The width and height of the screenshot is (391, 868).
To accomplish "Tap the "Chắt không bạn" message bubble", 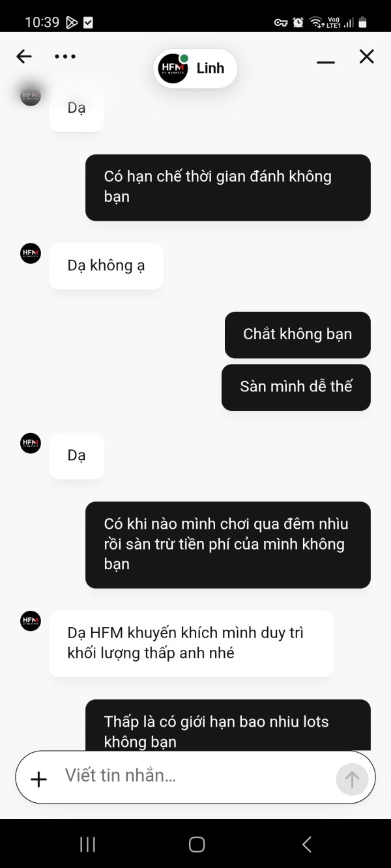I will [298, 335].
